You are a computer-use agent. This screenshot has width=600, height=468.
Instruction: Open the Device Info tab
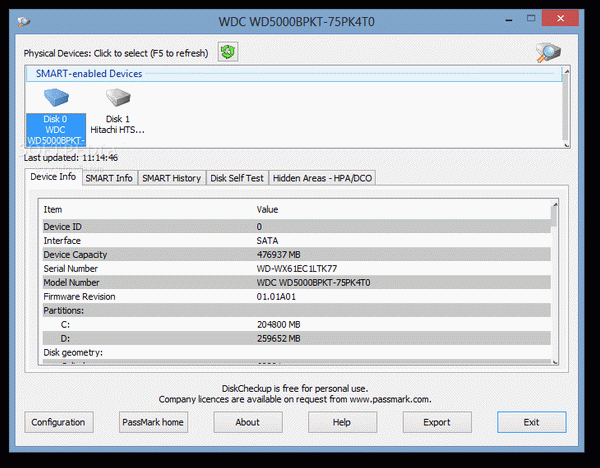(53, 177)
